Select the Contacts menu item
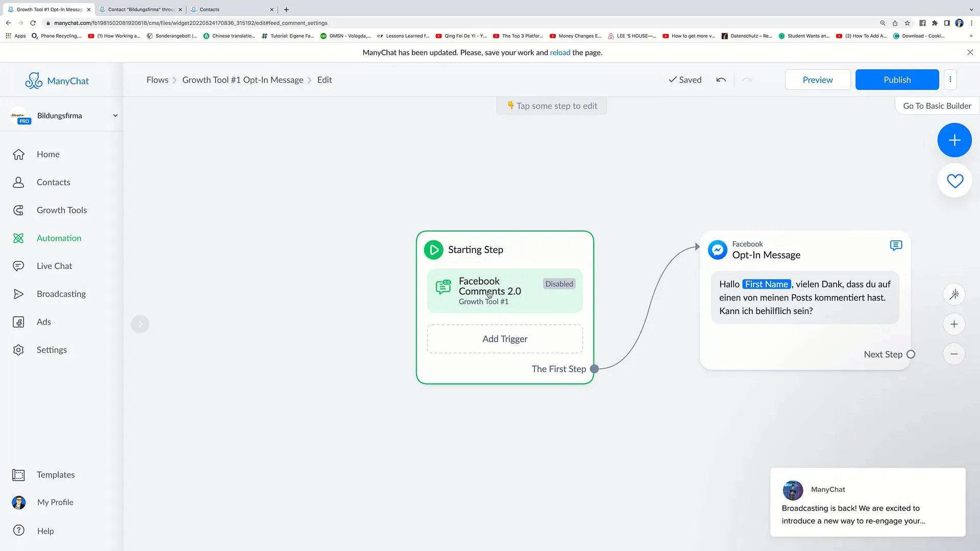980x551 pixels. click(54, 182)
